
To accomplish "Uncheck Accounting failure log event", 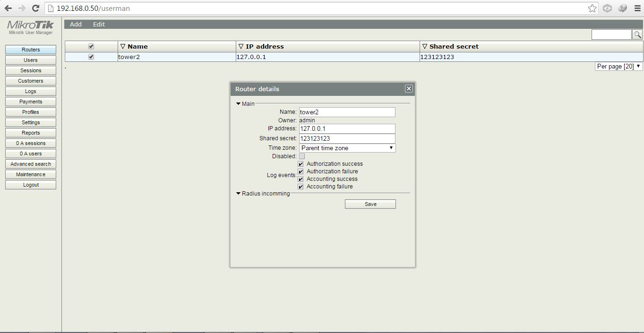I will [301, 187].
